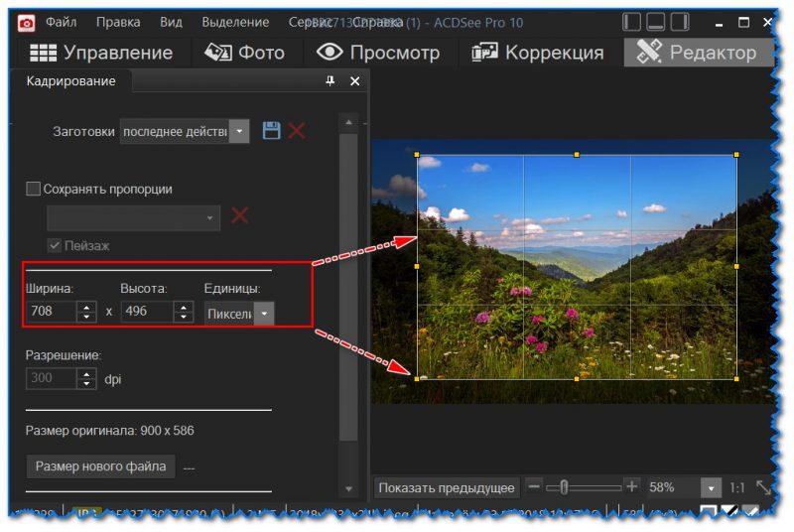Open the Выделение menu

[234, 22]
